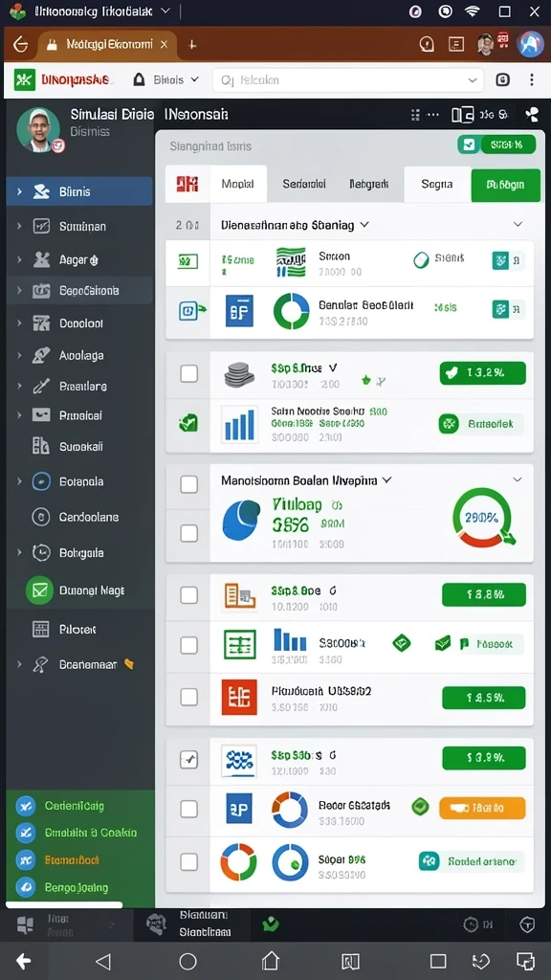The image size is (551, 980).
Task: Tick checkbox in Plaudoiaai row
Action: coord(188,697)
